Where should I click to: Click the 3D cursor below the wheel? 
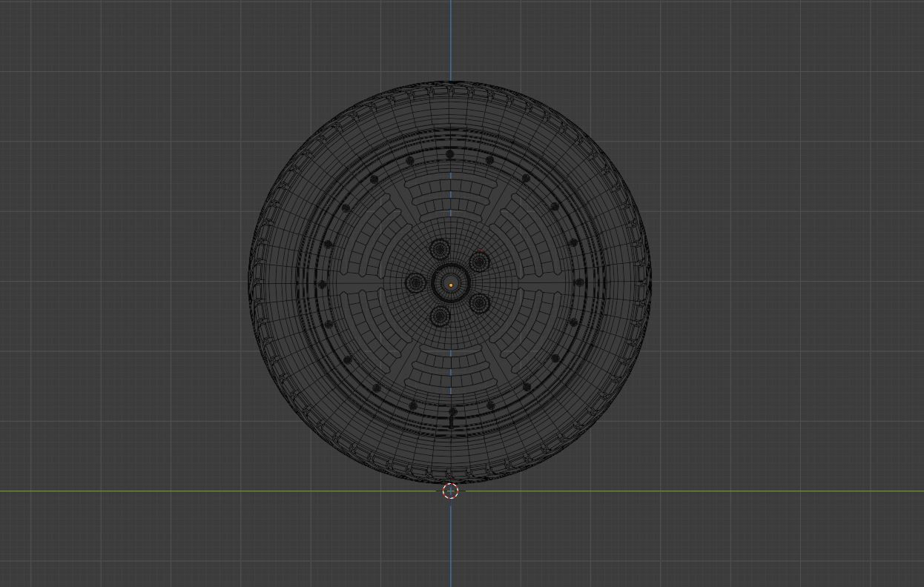point(450,491)
